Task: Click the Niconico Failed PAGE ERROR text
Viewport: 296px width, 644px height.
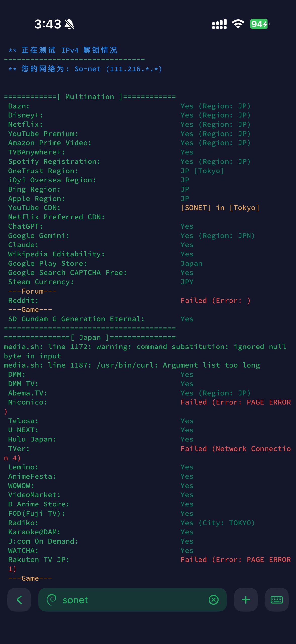Action: pyautogui.click(x=235, y=402)
